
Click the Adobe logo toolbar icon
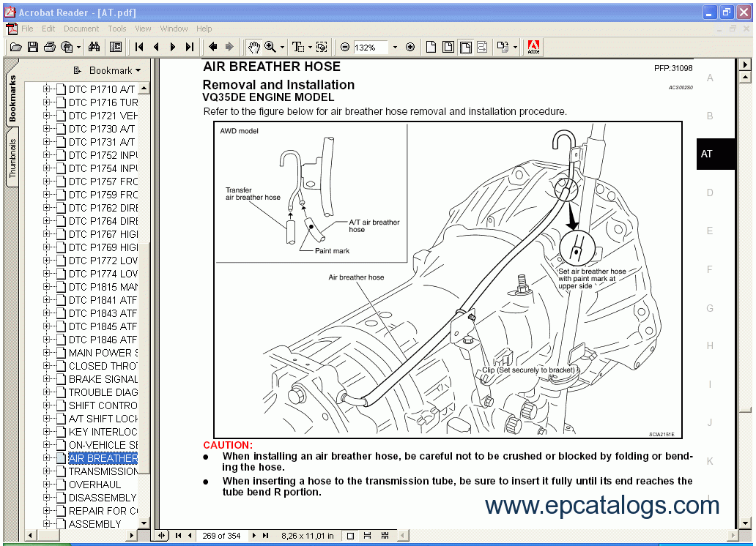533,47
